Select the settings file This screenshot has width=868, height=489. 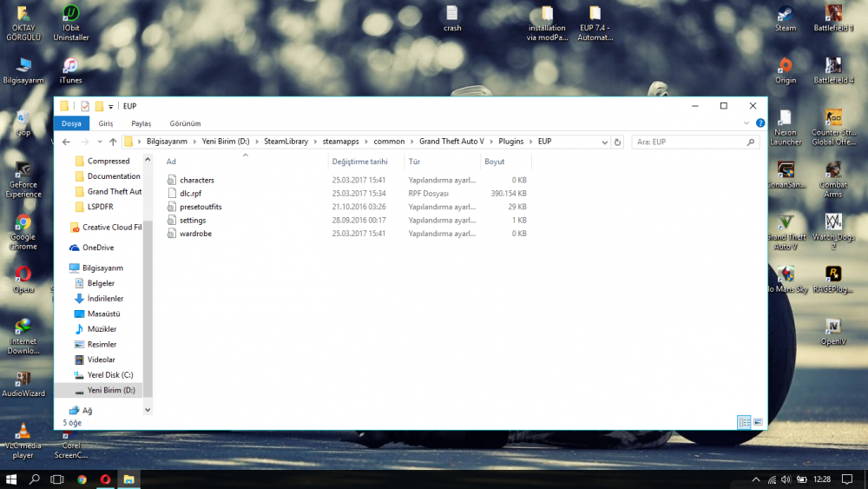[193, 220]
